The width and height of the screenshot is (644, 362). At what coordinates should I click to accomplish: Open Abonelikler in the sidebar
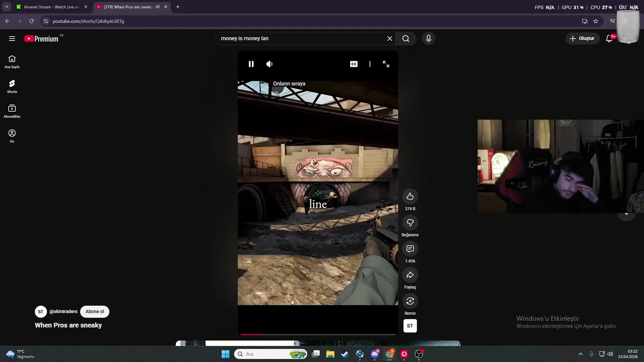(12, 111)
